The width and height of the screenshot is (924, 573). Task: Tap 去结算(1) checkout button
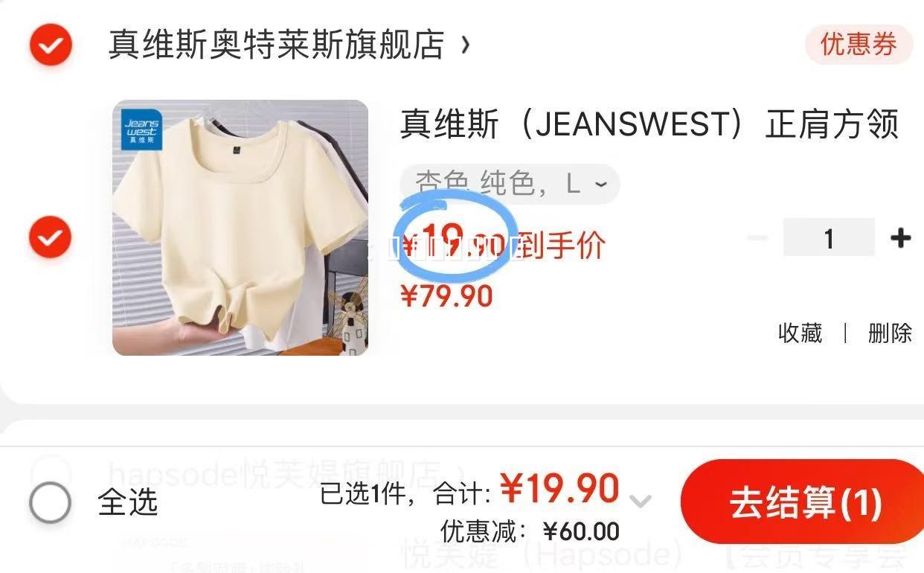pyautogui.click(x=804, y=502)
